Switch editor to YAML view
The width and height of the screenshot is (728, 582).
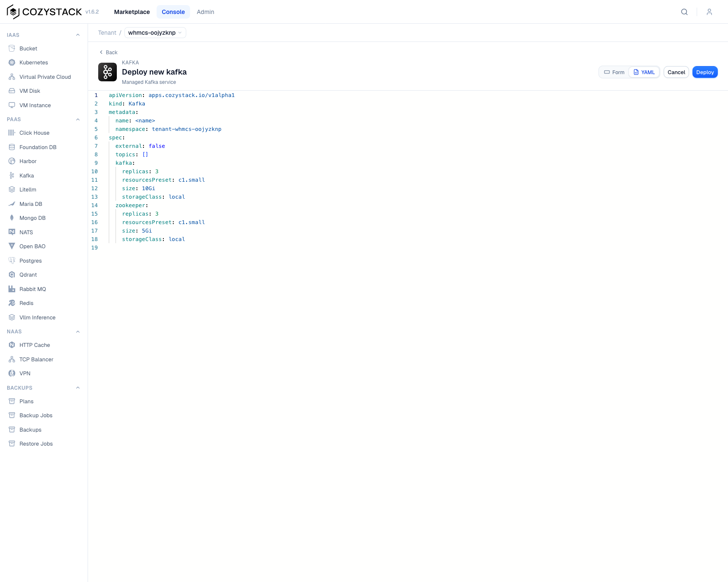[x=644, y=72]
